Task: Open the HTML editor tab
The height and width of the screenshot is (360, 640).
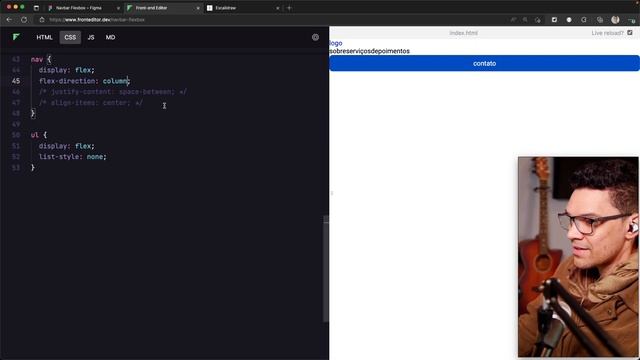Action: (44, 37)
